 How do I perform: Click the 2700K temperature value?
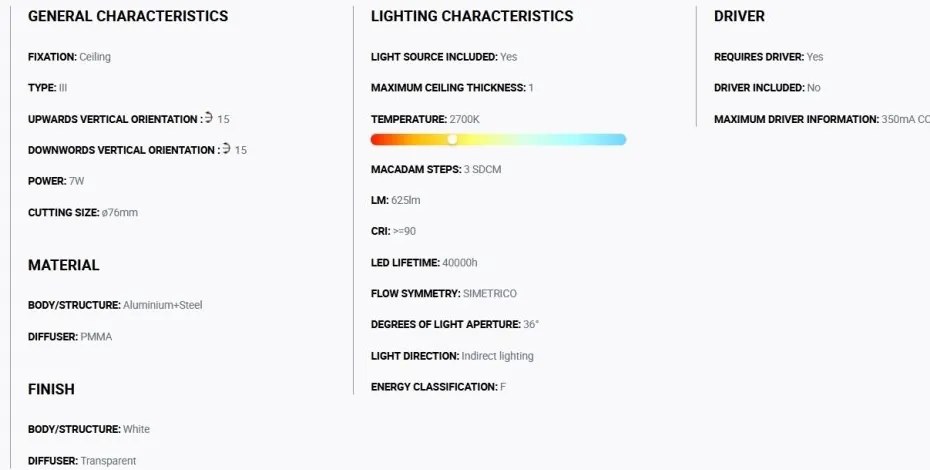(x=464, y=119)
